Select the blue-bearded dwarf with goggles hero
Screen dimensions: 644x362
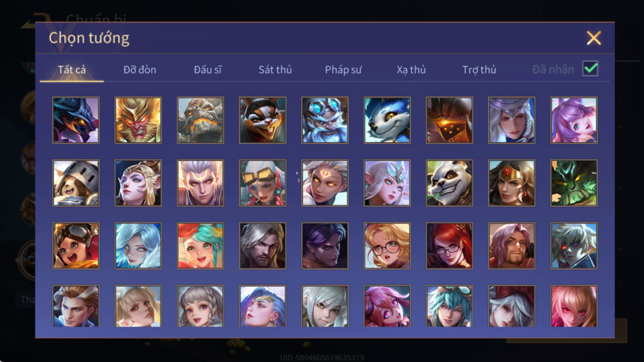click(x=325, y=120)
